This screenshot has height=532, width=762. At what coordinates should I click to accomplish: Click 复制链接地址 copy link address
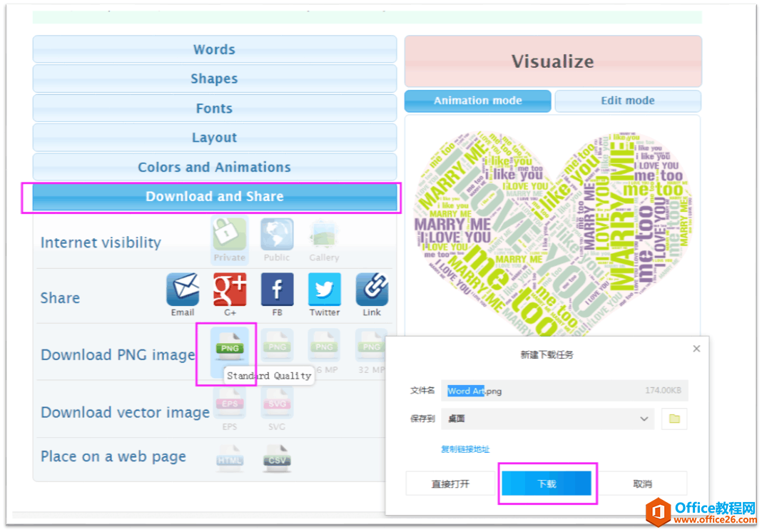click(x=465, y=449)
